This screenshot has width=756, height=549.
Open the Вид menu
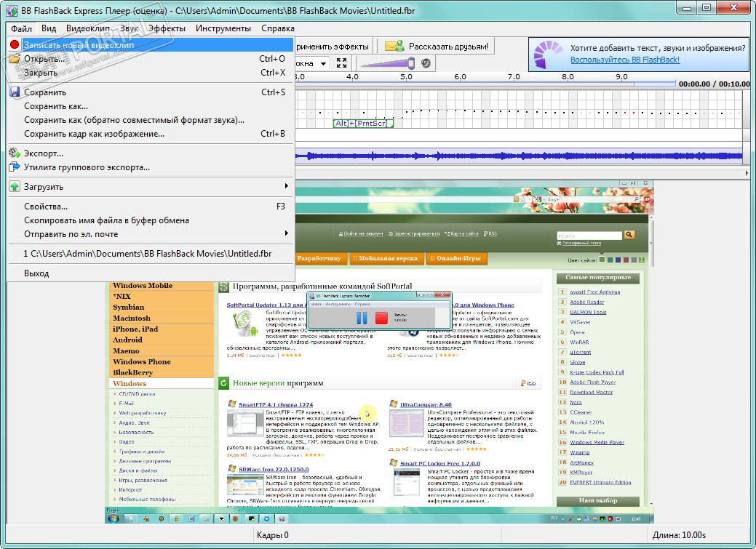coord(49,28)
